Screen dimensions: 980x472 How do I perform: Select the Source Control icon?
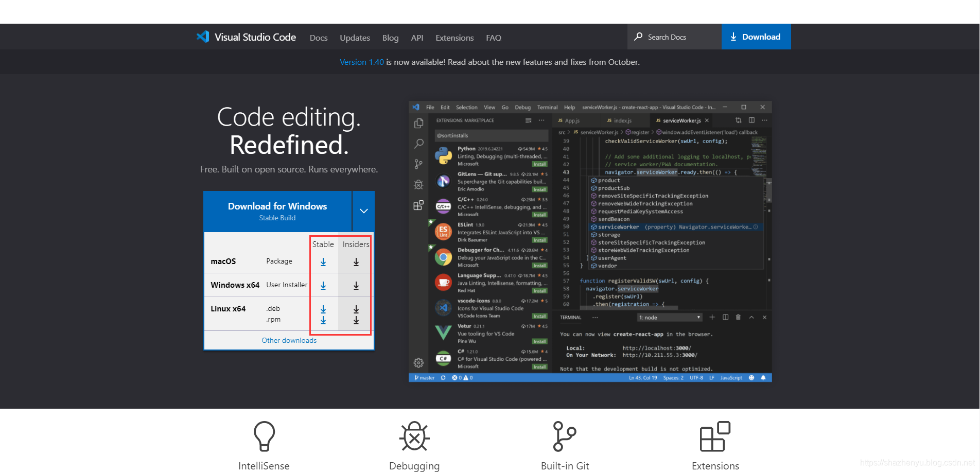(x=418, y=164)
